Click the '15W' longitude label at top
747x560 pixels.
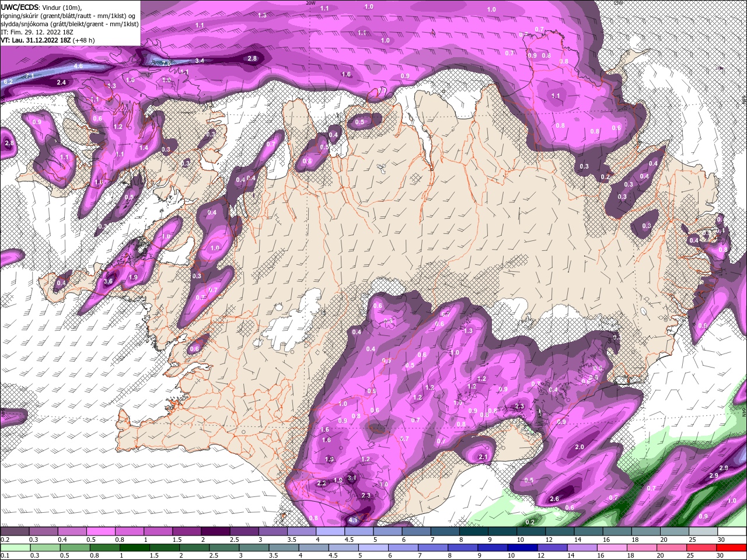619,3
